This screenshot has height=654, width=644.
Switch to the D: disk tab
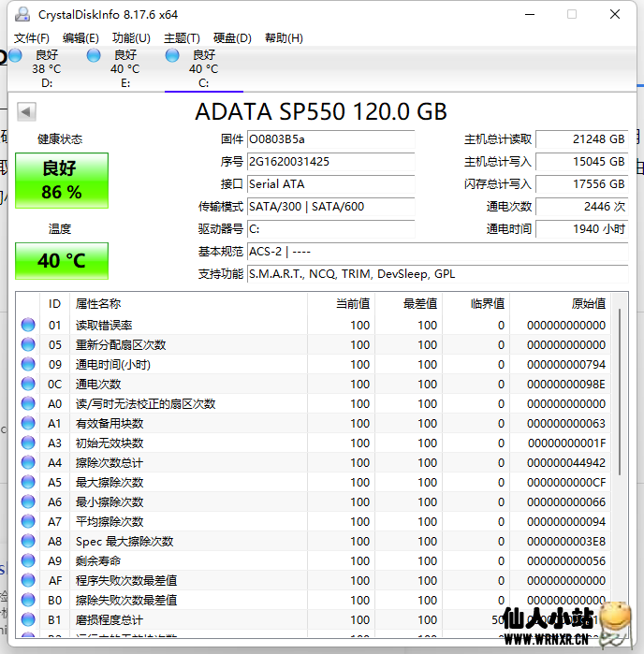point(47,69)
